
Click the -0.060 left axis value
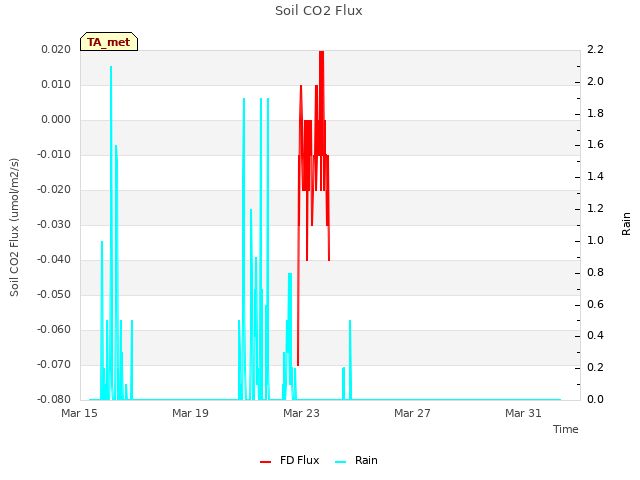click(x=54, y=329)
